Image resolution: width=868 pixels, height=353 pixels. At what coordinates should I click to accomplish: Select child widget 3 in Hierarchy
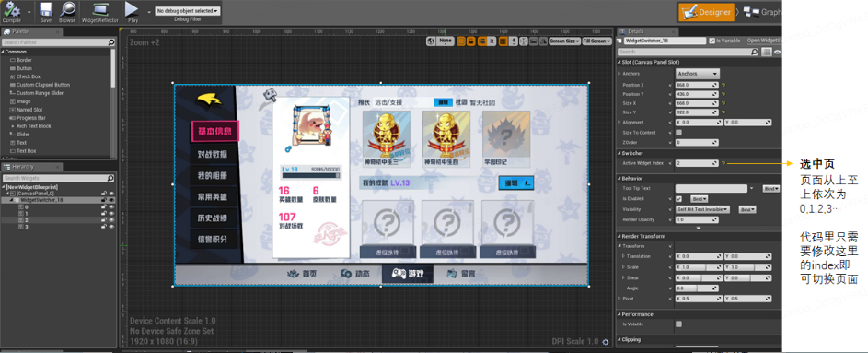[x=26, y=227]
